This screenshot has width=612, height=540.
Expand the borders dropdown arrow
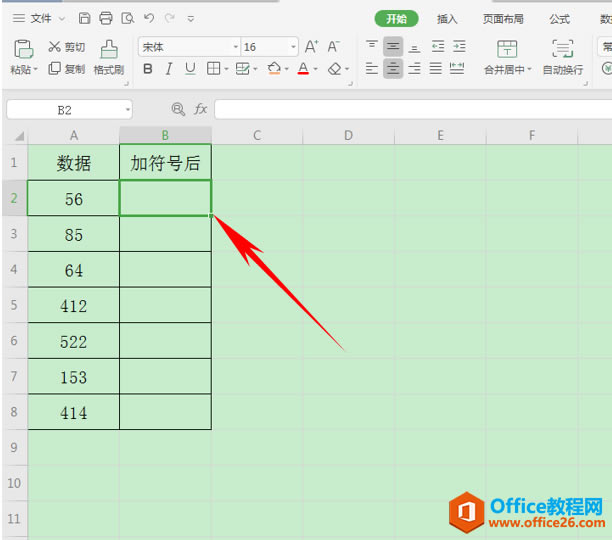[226, 69]
